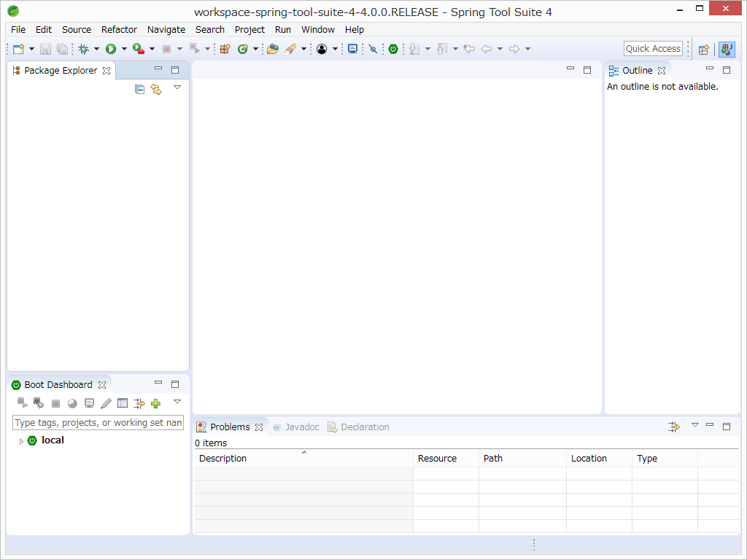Click the New file wizard icon
Image resolution: width=747 pixels, height=560 pixels.
18,49
